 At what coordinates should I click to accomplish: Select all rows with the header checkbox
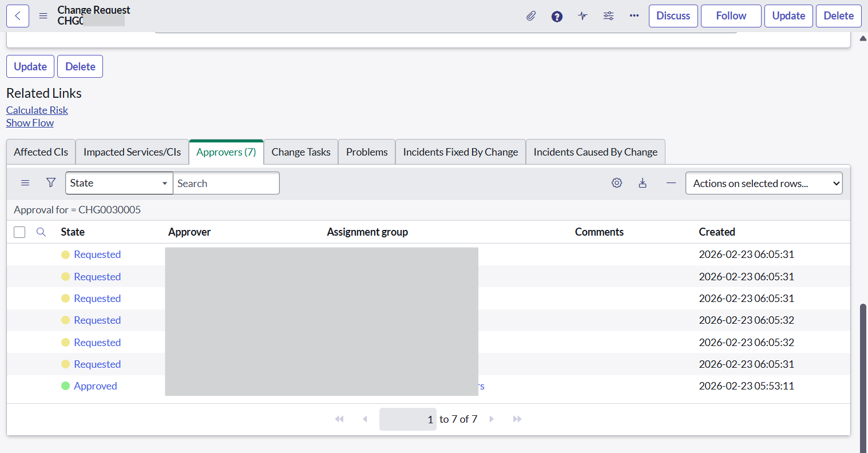(x=19, y=232)
